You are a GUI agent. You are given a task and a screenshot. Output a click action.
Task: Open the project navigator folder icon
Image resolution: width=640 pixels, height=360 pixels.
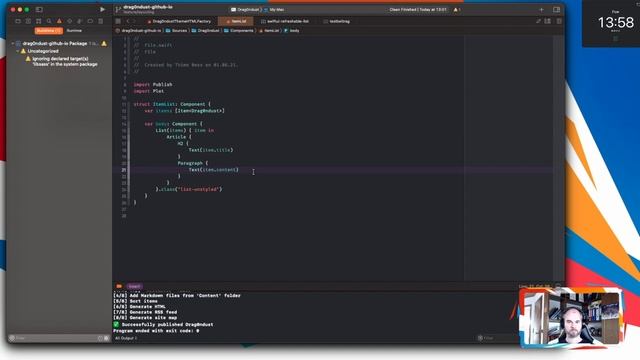point(18,21)
